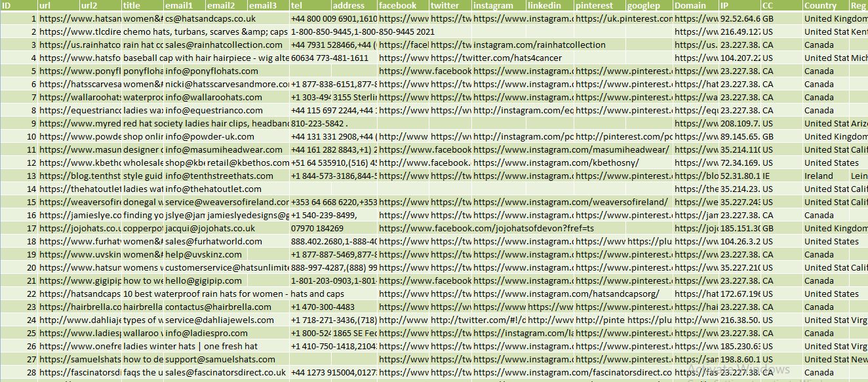This screenshot has width=868, height=382.
Task: Click instagram.com/weaversofireland/ cell
Action: point(570,202)
